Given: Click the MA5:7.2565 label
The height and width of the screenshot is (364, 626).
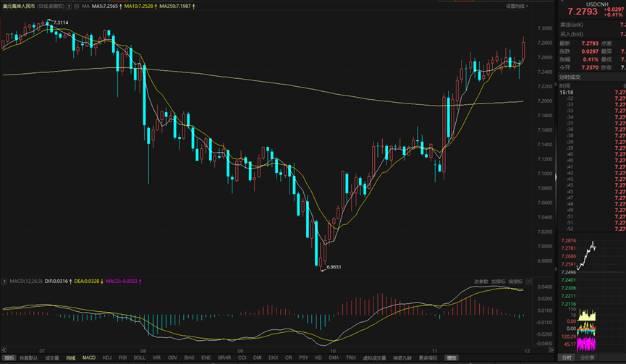Looking at the screenshot, I should 105,7.
